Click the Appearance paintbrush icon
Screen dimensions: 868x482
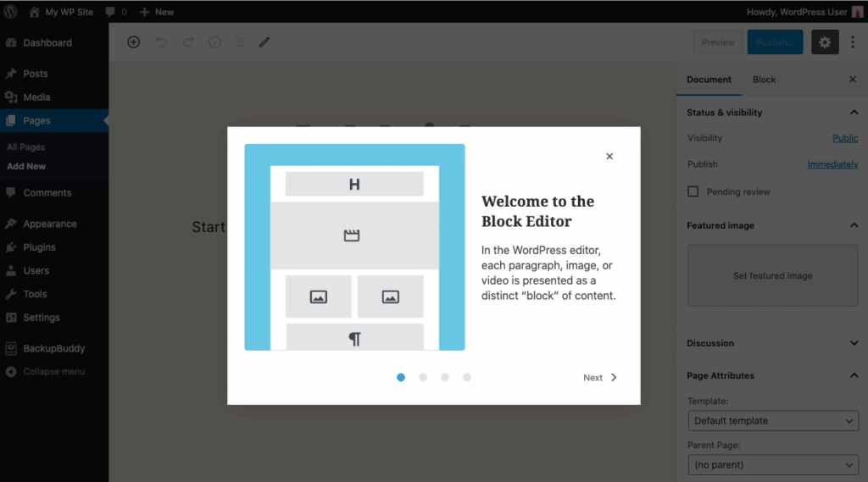[11, 224]
